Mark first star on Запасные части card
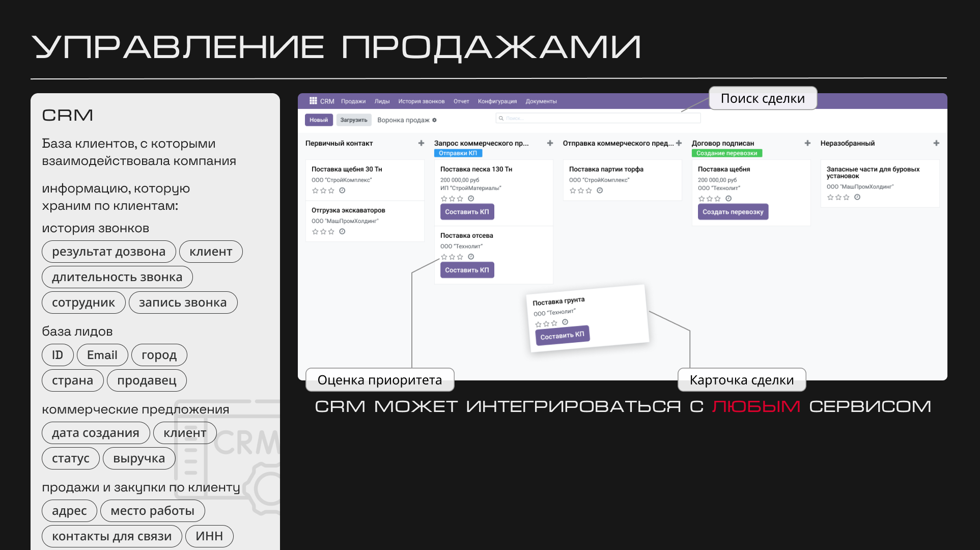This screenshot has width=980, height=550. click(830, 197)
